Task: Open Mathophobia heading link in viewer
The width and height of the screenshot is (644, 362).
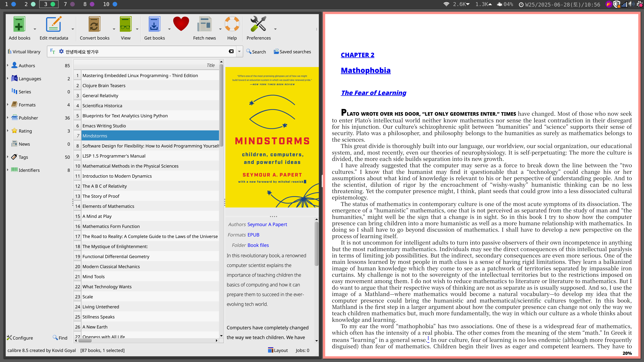Action: (365, 70)
